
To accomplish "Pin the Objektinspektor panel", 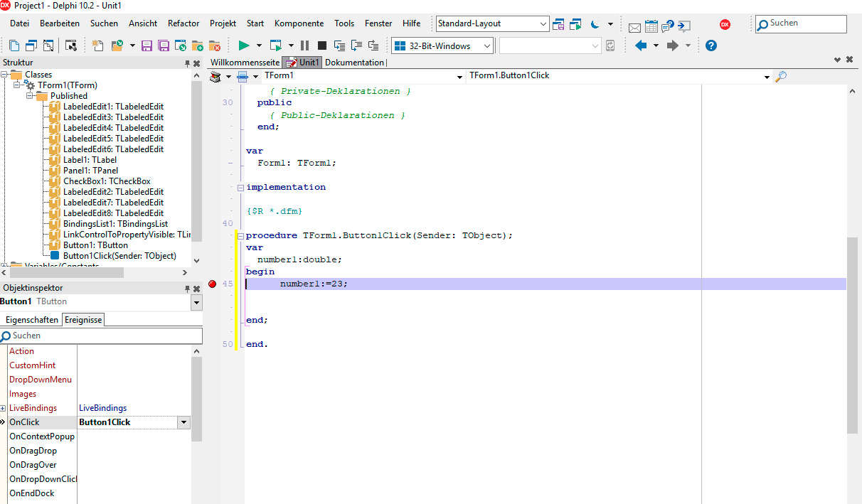I will coord(188,289).
